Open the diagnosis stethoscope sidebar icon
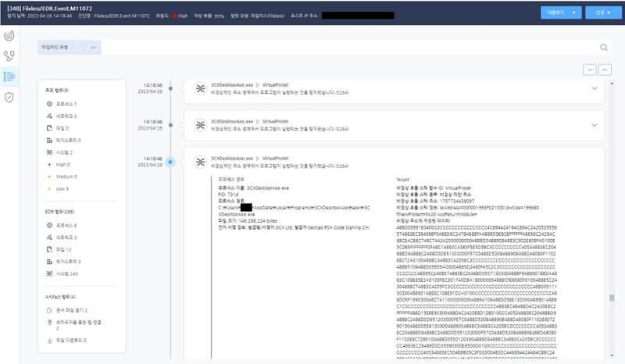The width and height of the screenshot is (625, 364). (9, 55)
